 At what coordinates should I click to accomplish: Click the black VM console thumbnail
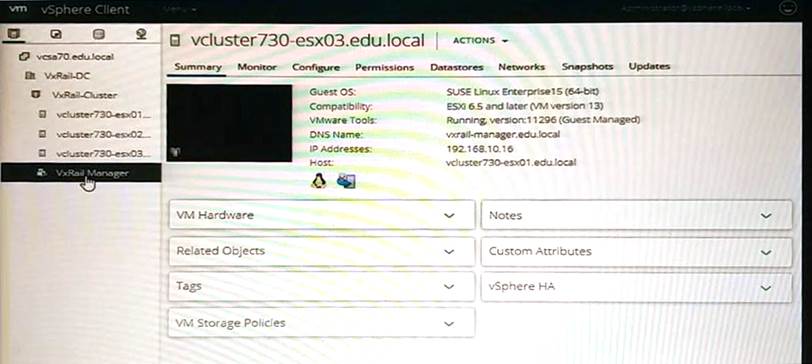[x=229, y=123]
